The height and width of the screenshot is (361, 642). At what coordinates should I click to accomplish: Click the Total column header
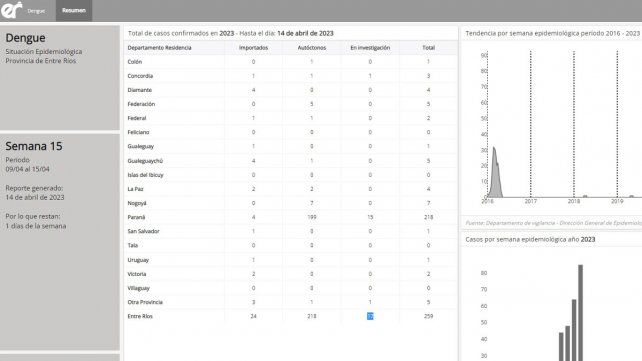[x=428, y=48]
